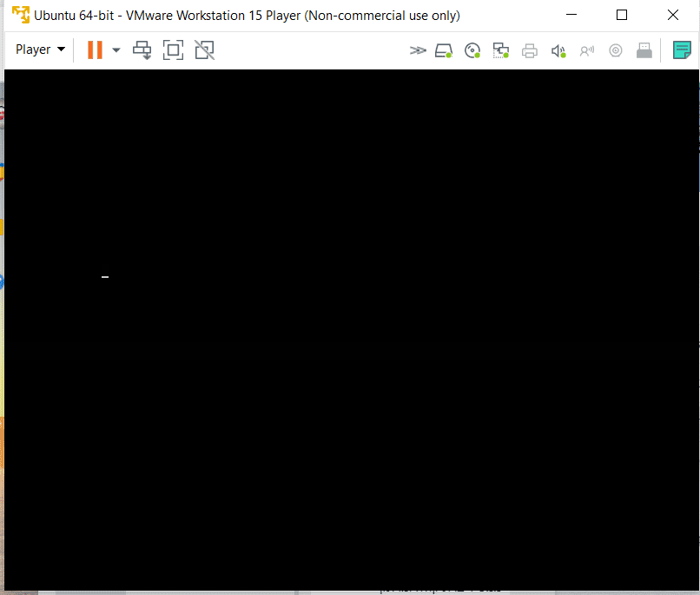Click the greyed-out concentric circles device icon
This screenshot has width=700, height=595.
click(616, 50)
